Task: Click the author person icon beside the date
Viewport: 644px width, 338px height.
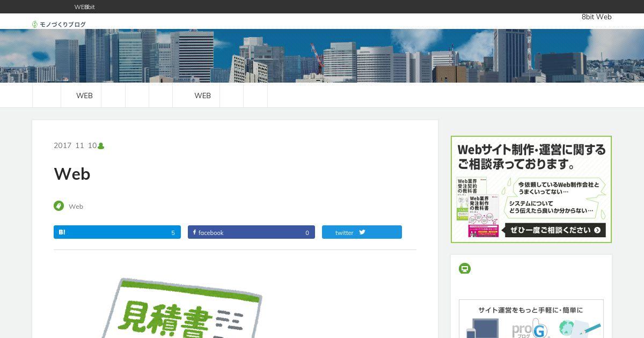Action: 101,146
